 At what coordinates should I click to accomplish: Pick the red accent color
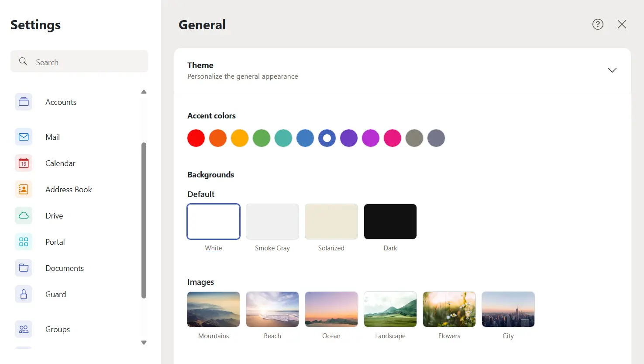[196, 138]
